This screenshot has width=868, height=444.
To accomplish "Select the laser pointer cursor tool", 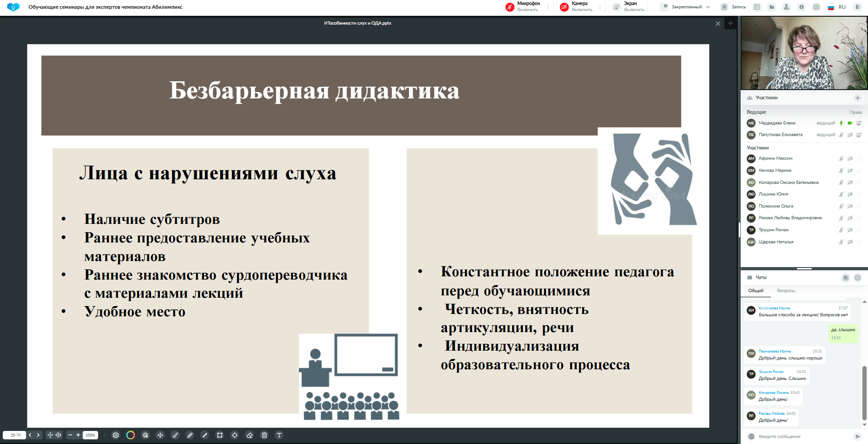I will [145, 435].
